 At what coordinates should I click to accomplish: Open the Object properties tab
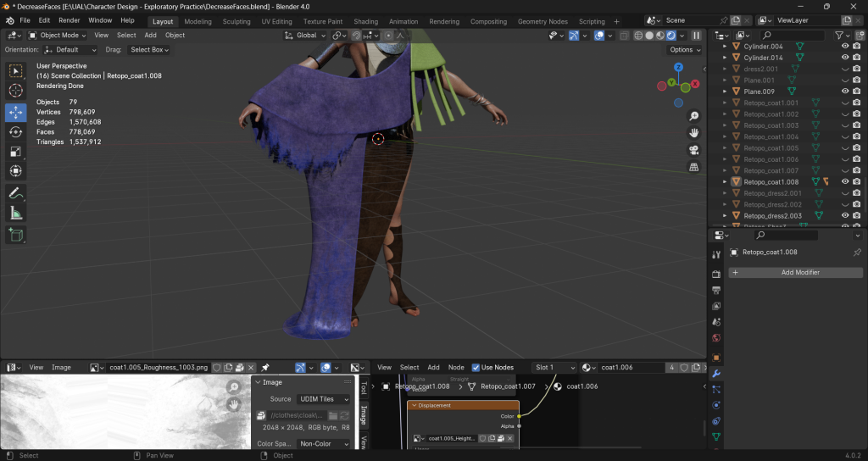pyautogui.click(x=715, y=358)
